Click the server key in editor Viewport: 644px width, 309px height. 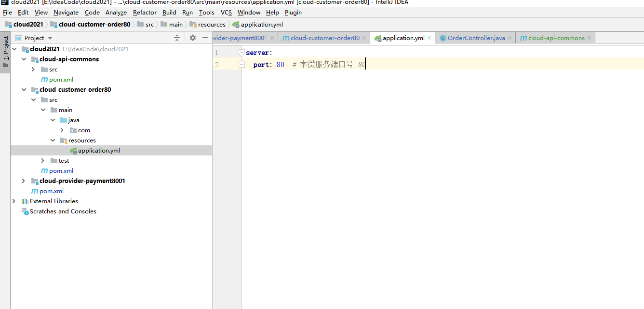tap(257, 52)
